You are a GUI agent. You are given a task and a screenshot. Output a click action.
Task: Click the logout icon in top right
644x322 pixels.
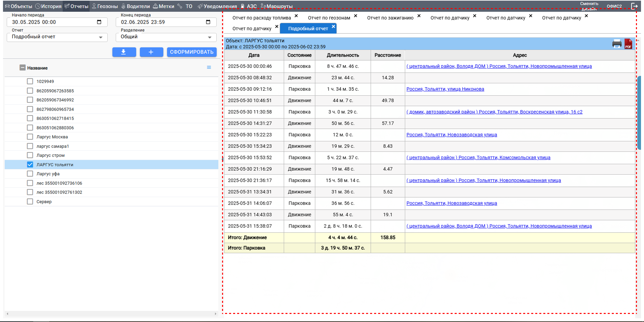coord(634,6)
